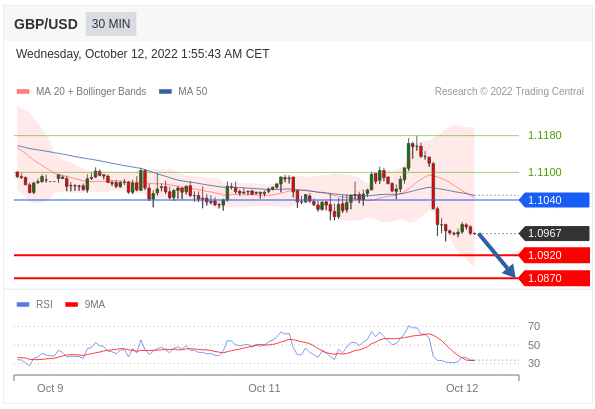Click the red 1.0870 target price tag

(x=554, y=278)
